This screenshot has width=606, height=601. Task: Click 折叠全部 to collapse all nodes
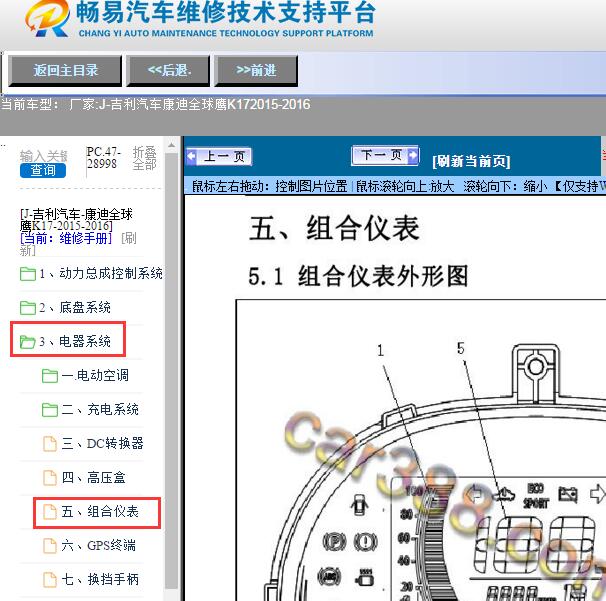click(x=144, y=158)
